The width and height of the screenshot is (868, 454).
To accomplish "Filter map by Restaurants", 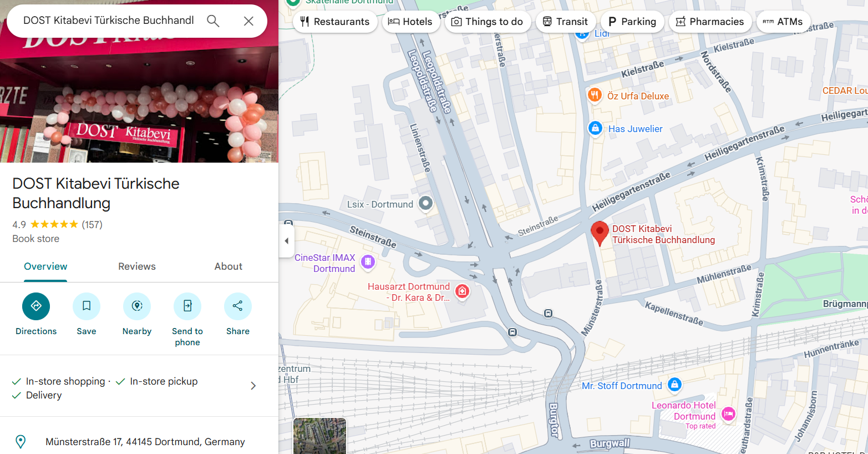I will (x=335, y=22).
